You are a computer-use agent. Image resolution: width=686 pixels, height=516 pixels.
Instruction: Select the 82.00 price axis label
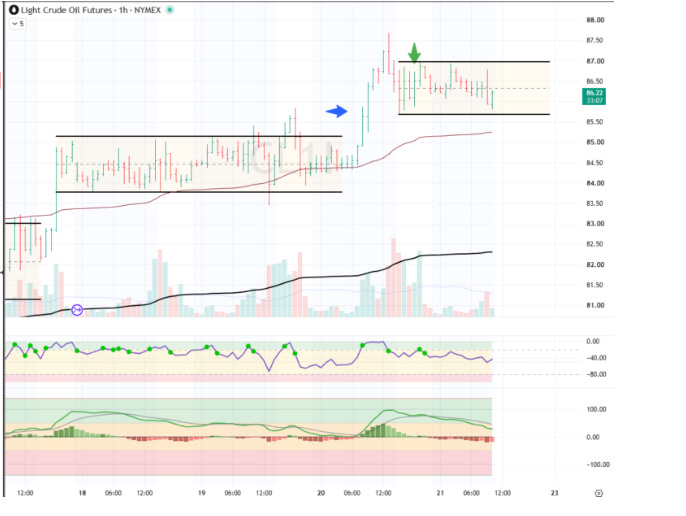[595, 265]
